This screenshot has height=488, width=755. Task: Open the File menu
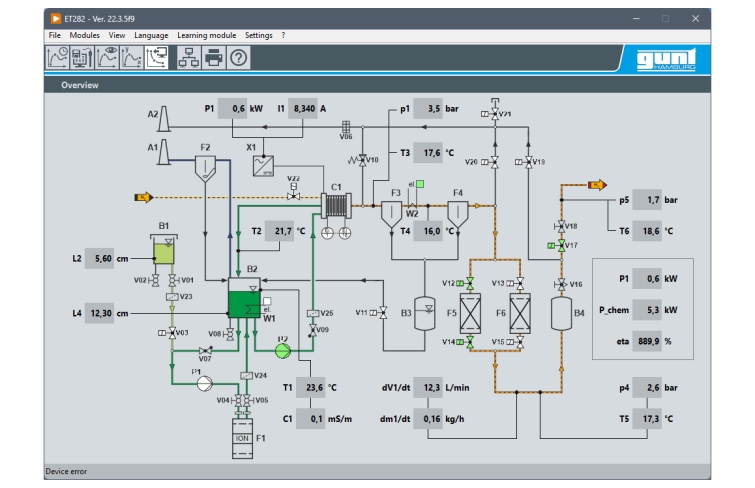point(54,35)
